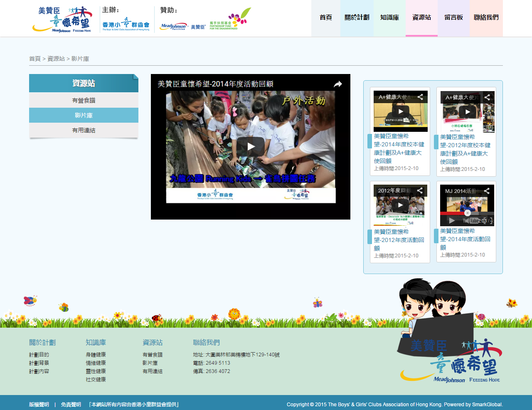Click share icon on A+健康大使片 video
The image size is (532, 410).
tap(487, 97)
